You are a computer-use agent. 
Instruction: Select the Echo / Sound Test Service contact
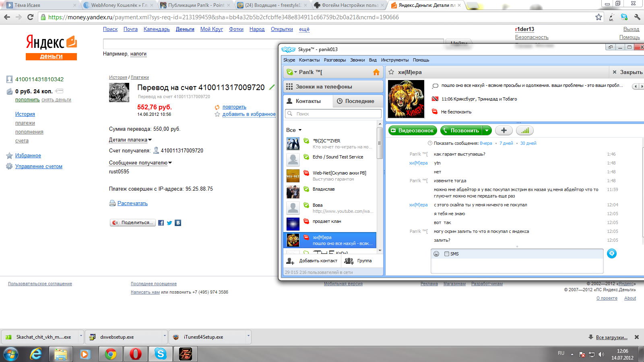330,160
